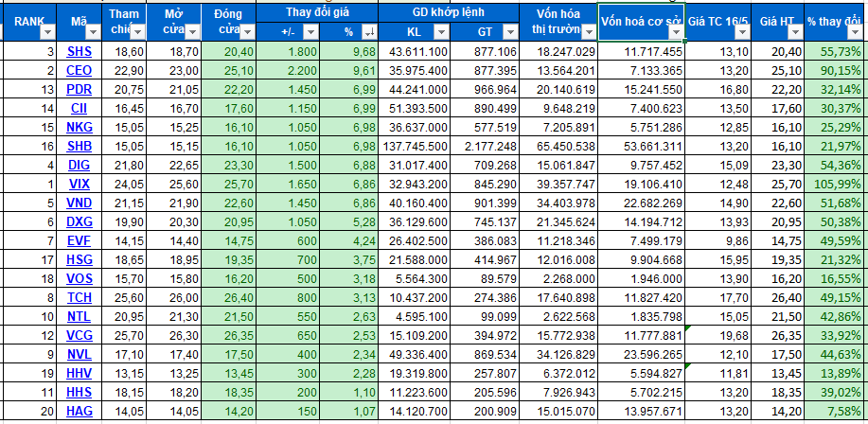868x424 pixels.
Task: Select the 105,99% change cell for VIX
Action: click(836, 184)
